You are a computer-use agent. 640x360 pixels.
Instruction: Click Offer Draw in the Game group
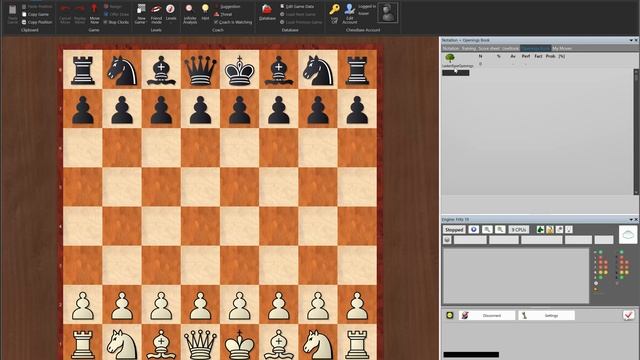[116, 14]
